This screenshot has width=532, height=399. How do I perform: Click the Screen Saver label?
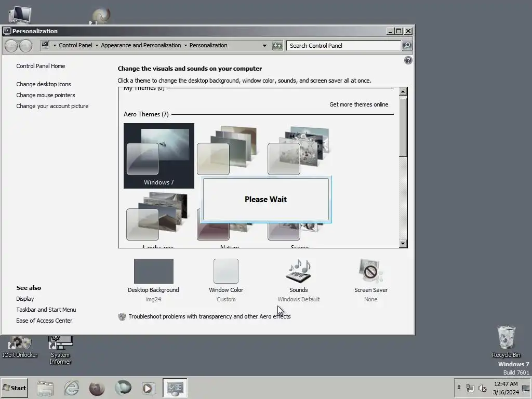[x=371, y=290]
